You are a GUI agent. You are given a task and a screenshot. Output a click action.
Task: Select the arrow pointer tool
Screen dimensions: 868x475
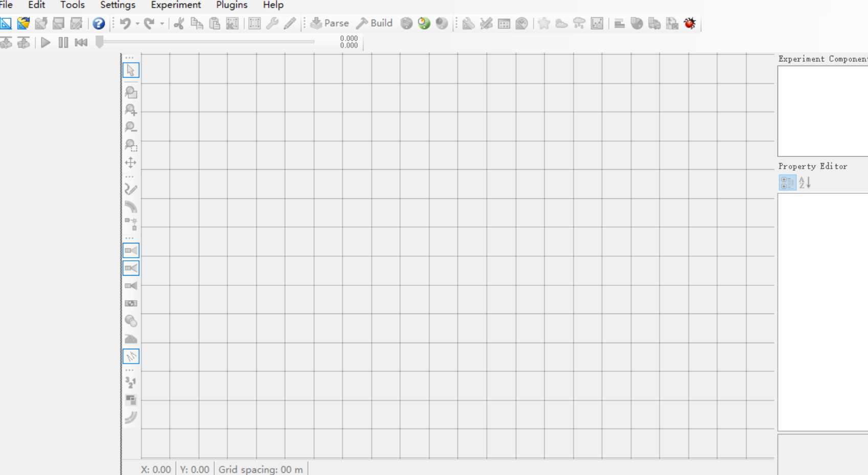coord(131,70)
